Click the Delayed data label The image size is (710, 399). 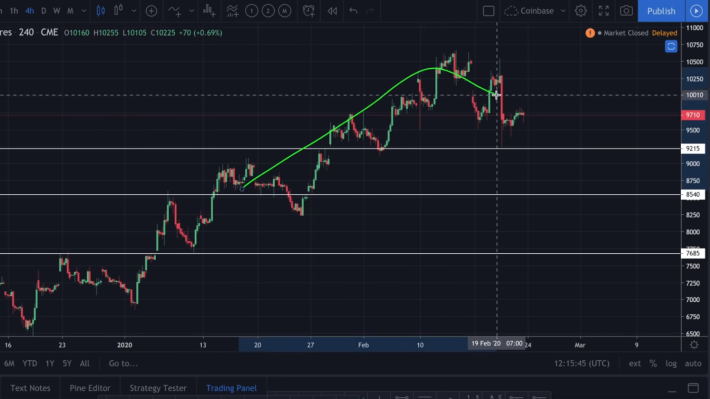(664, 33)
